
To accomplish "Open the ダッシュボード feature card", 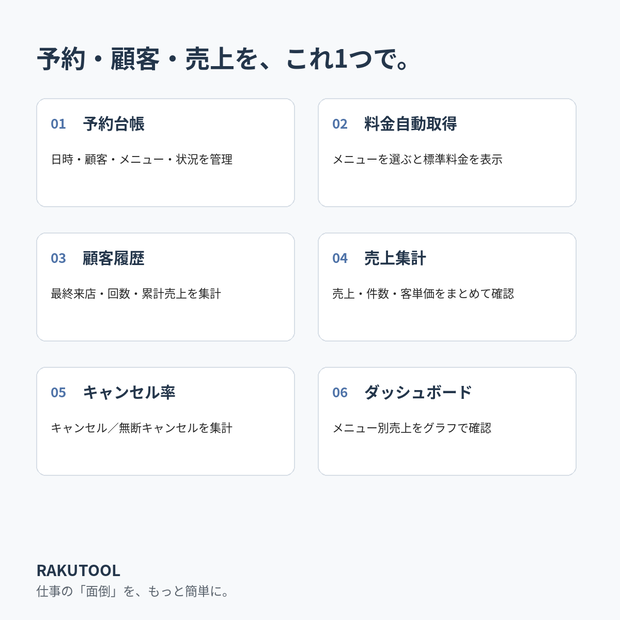I will (447, 422).
